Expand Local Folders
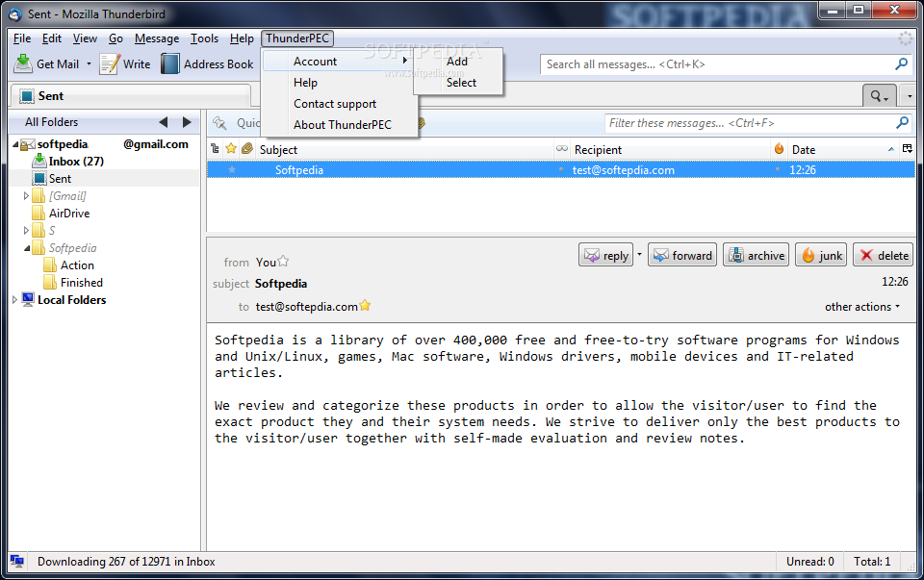Viewport: 924px width, 580px height. 14,300
